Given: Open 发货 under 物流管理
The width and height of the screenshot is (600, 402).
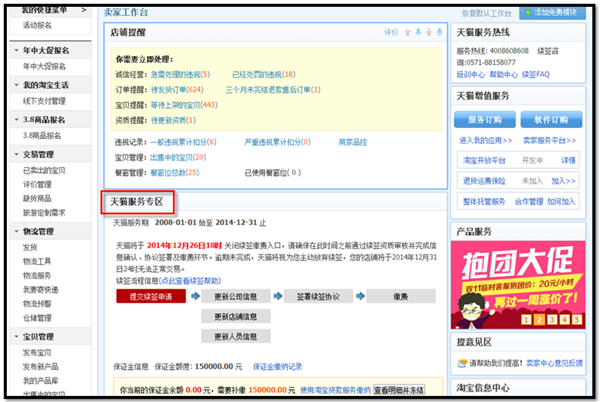Looking at the screenshot, I should coord(30,247).
